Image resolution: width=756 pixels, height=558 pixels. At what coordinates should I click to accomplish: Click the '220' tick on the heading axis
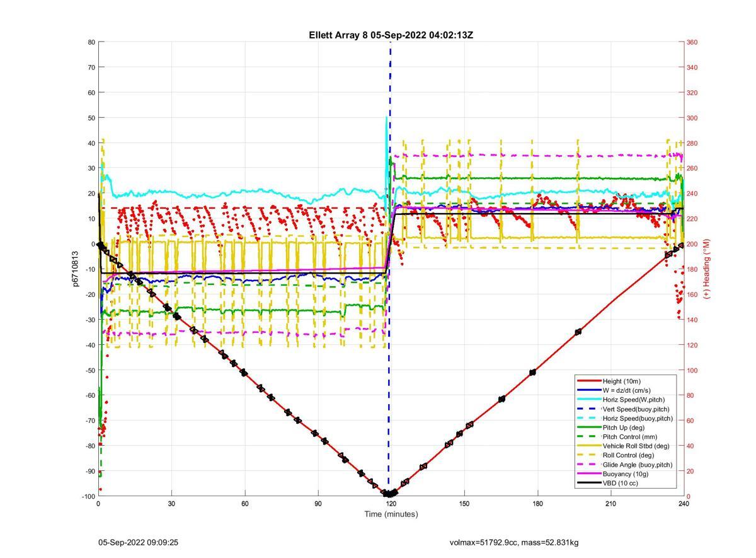pos(692,219)
